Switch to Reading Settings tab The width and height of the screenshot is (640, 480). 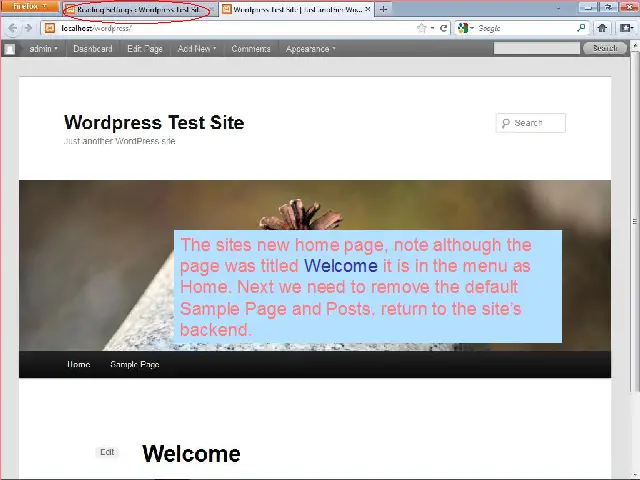point(138,9)
